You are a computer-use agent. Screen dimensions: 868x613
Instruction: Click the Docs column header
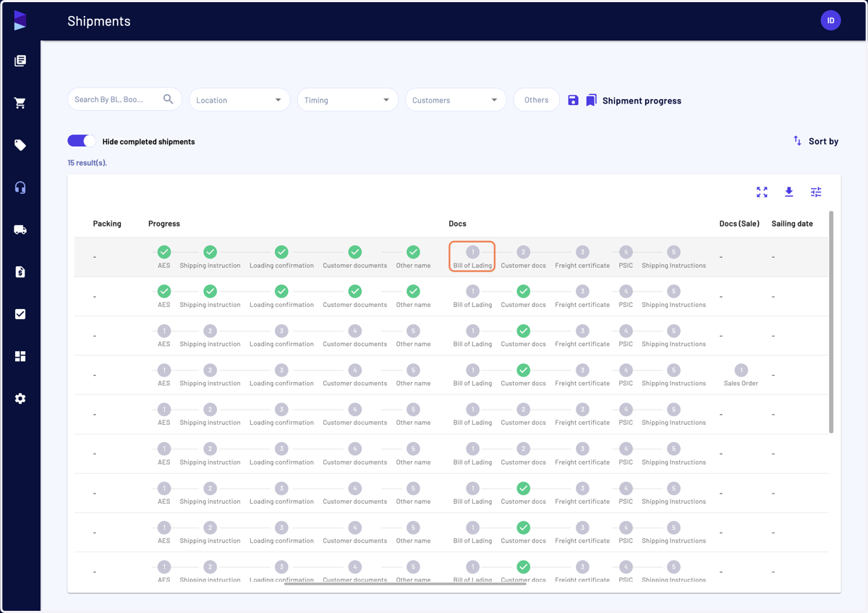[x=457, y=224]
